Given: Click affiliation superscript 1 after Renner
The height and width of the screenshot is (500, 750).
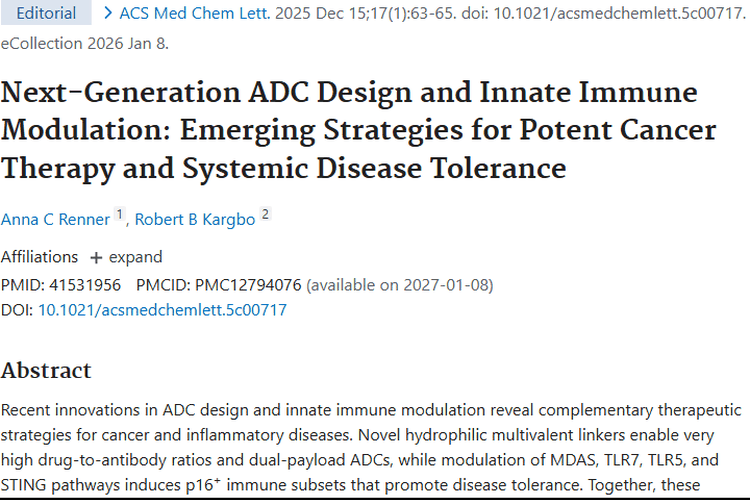Looking at the screenshot, I should point(119,213).
